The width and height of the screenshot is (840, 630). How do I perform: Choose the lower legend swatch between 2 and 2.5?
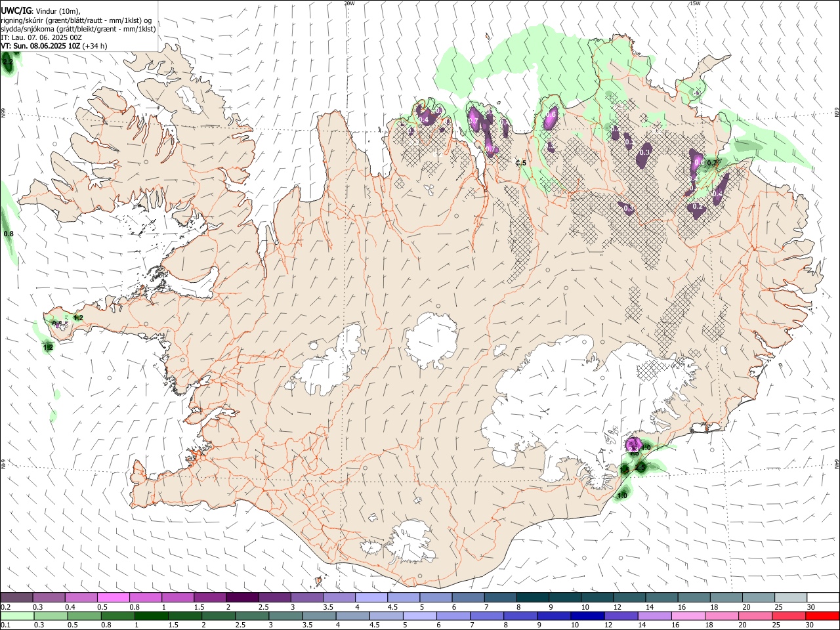point(218,616)
